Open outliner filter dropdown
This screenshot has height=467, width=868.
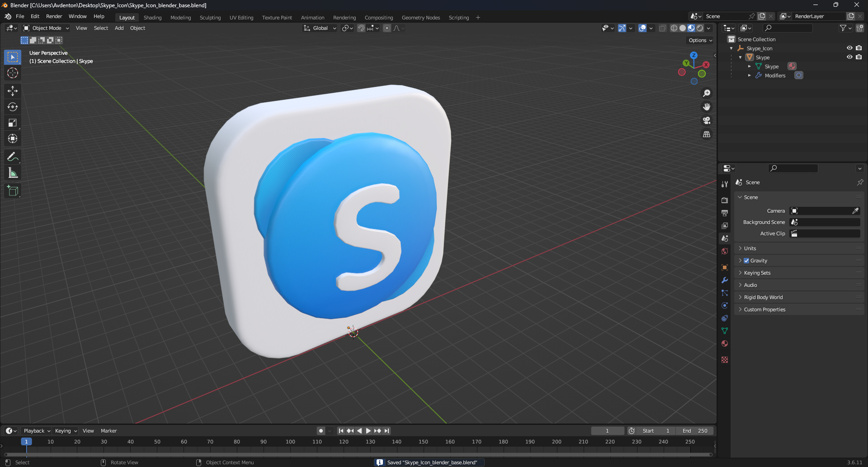click(845, 28)
